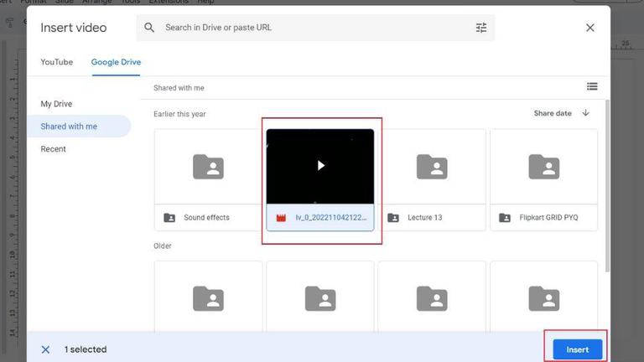Click the Flipkart GRID PYQ label
The image size is (644, 362).
[x=548, y=218]
